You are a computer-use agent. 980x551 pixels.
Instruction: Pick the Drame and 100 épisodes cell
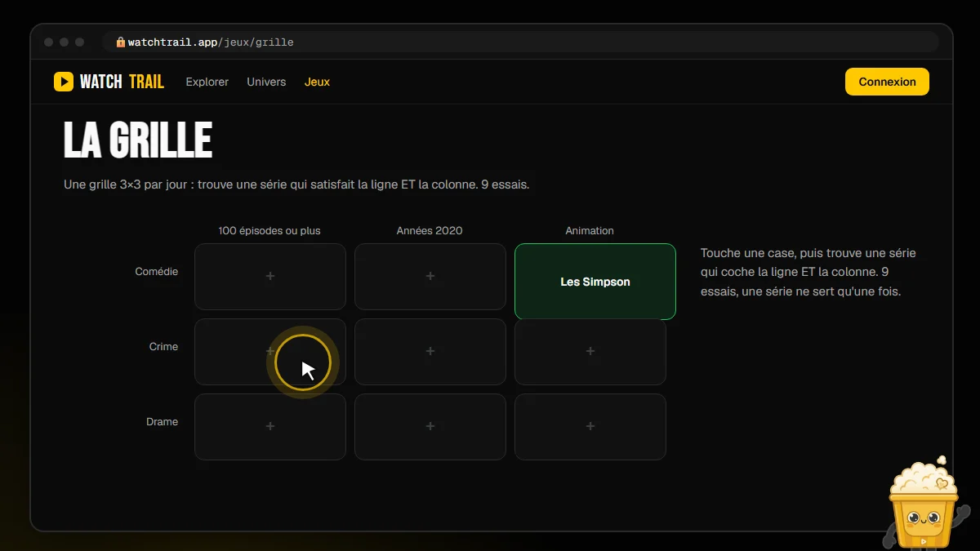coord(270,427)
